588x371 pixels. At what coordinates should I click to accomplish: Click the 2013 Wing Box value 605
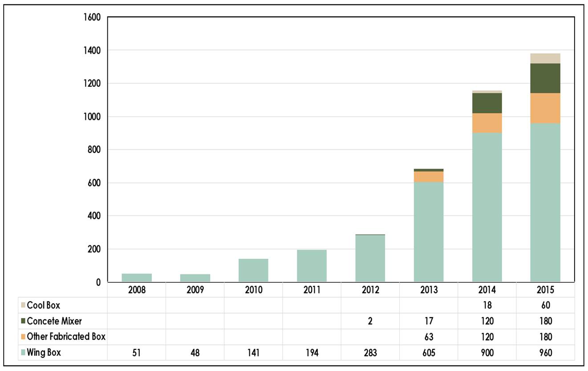[428, 353]
